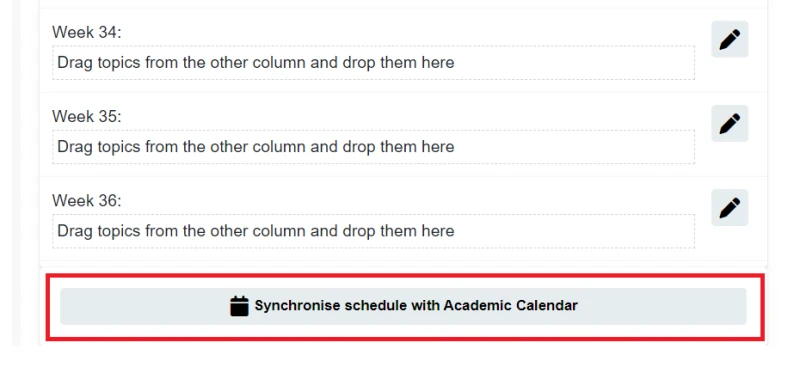Click the 'Week 36:' row title
The width and height of the screenshot is (800, 367).
87,201
